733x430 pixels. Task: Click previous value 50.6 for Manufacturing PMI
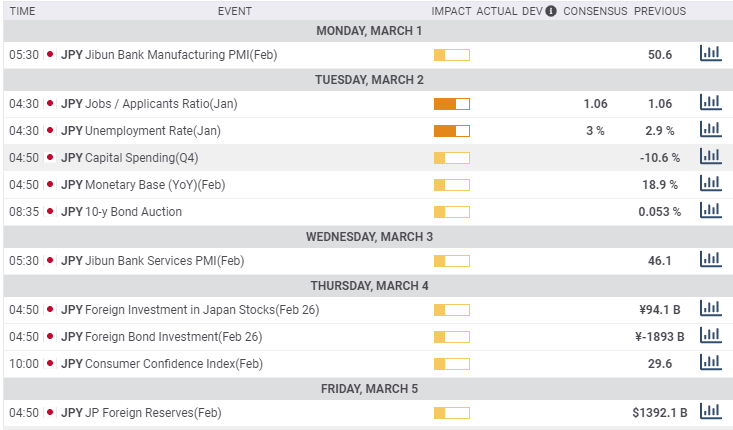pos(660,55)
